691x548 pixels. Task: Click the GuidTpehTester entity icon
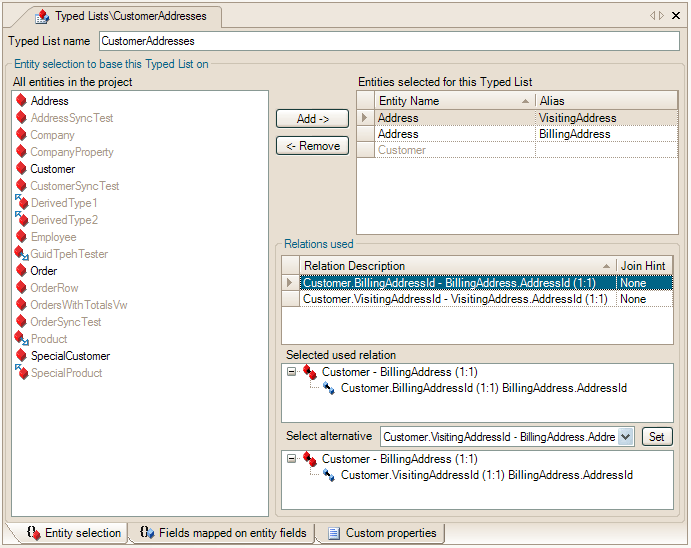[x=21, y=254]
